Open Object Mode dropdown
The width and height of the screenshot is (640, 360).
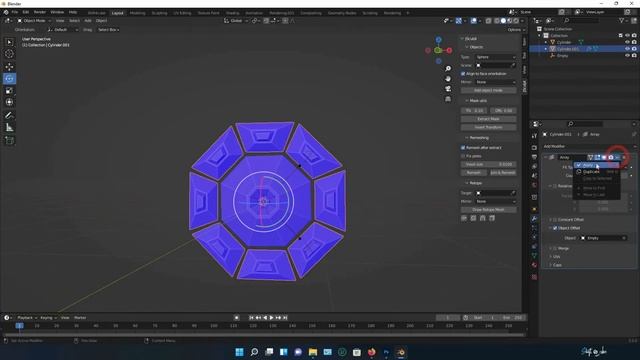click(34, 20)
